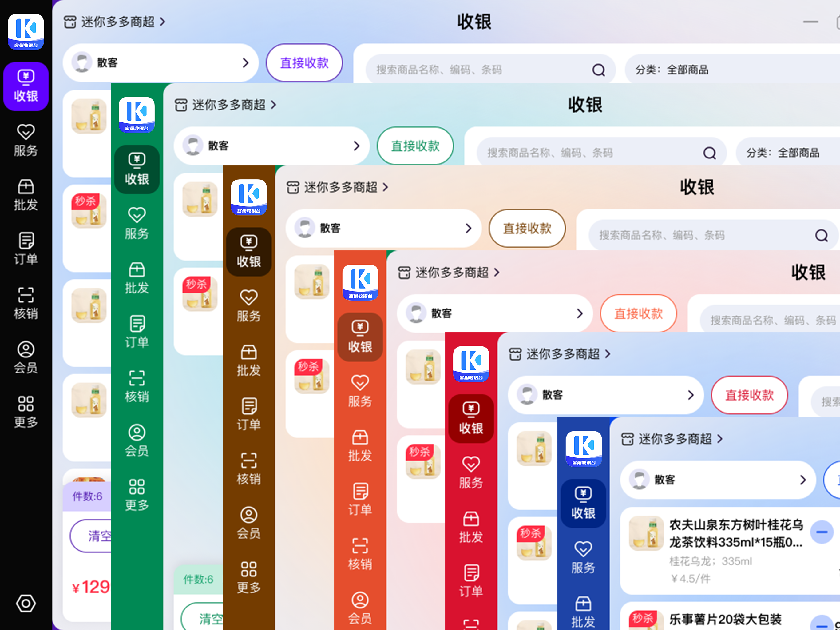Click the hexagon settings icon in black sidebar

coord(26,604)
